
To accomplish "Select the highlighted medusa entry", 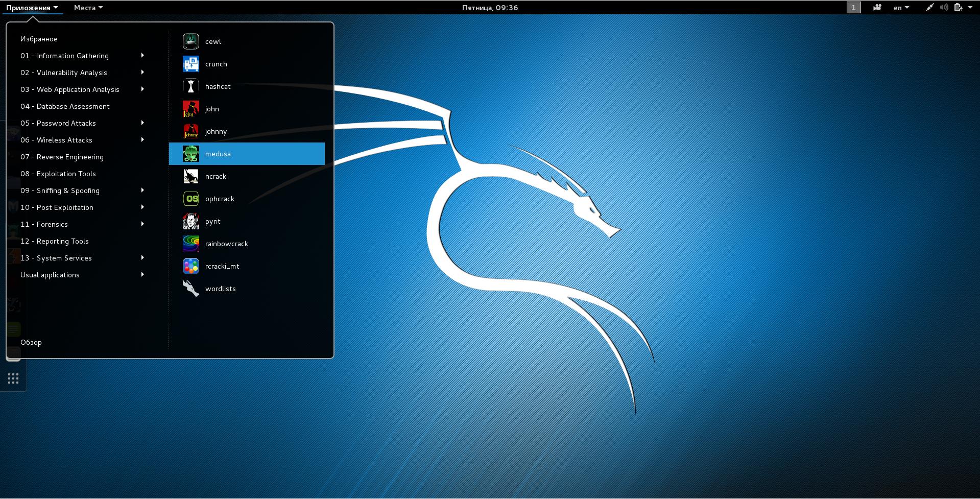I will coord(247,154).
